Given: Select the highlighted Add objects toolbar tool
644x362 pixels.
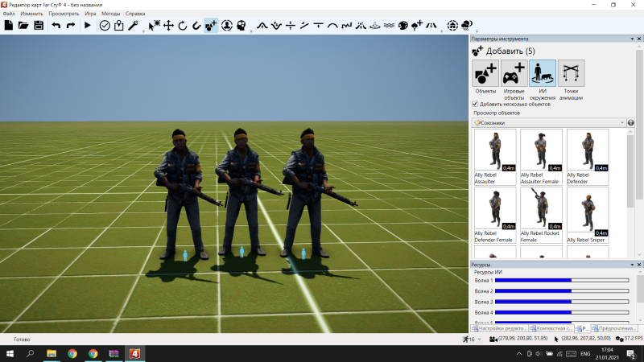Looking at the screenshot, I should click(211, 26).
